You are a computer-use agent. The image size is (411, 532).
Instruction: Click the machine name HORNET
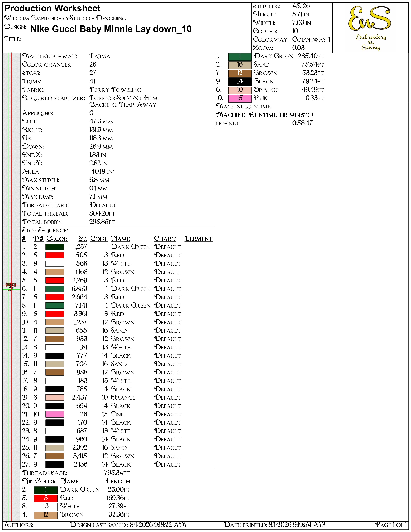pos(228,123)
